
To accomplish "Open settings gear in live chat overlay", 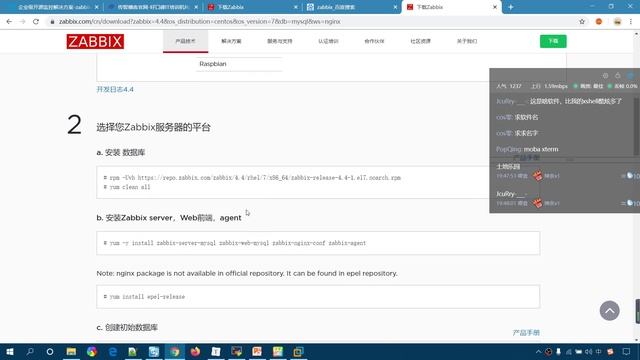I will [x=605, y=76].
